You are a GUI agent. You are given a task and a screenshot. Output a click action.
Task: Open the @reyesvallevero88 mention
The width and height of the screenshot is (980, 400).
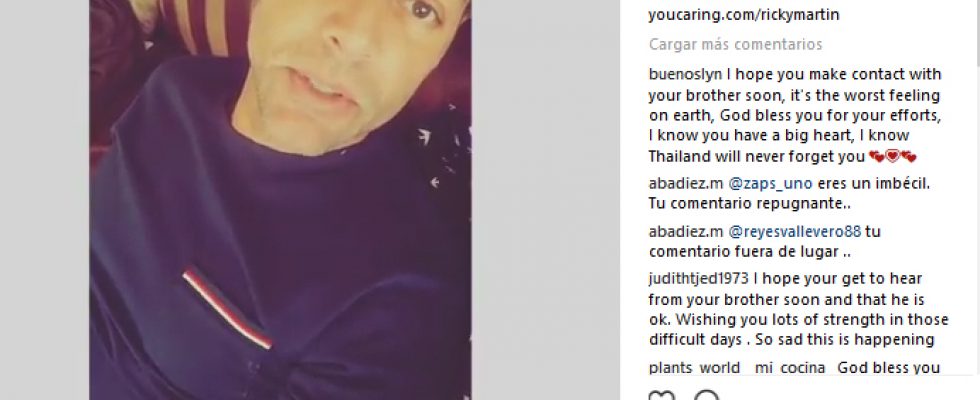click(794, 232)
